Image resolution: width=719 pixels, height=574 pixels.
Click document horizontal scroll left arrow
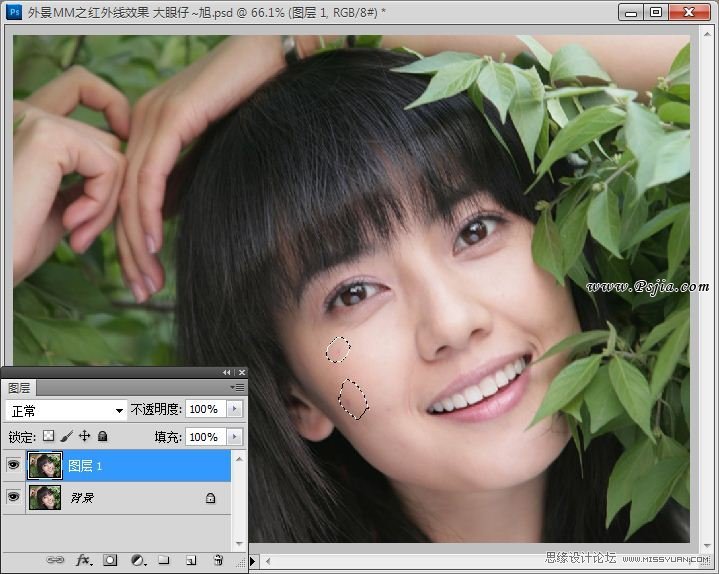point(268,561)
